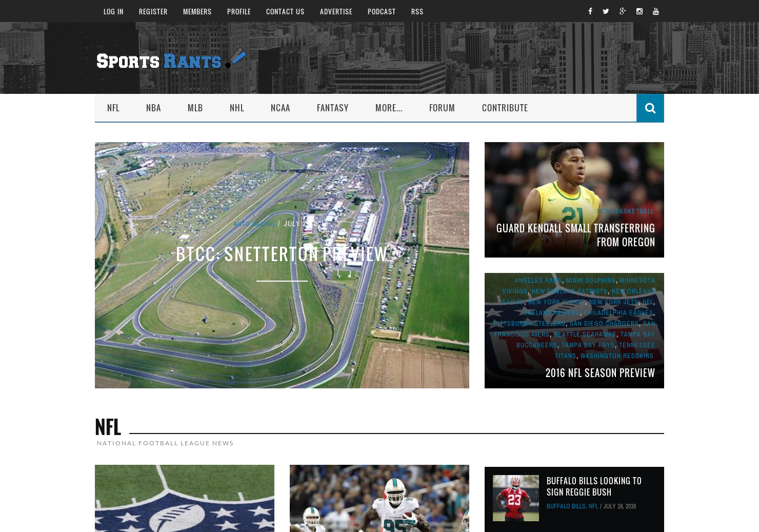The width and height of the screenshot is (759, 532).
Task: Open the Reggie Bush thumbnail image
Action: 516,498
